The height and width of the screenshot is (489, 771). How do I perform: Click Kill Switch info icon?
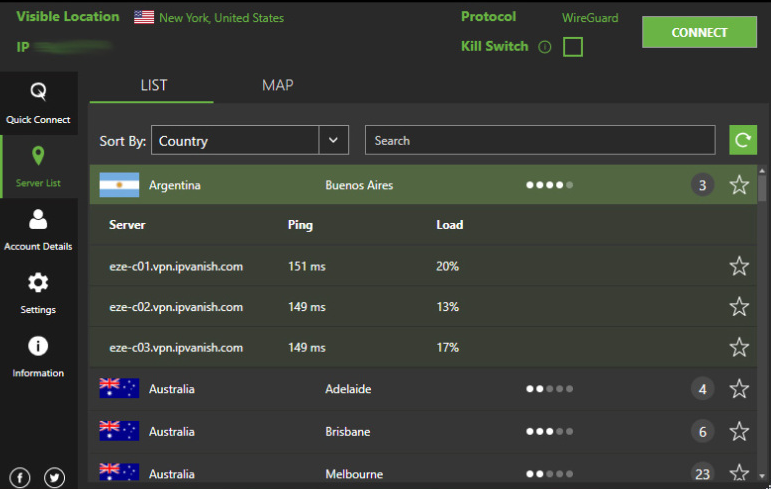click(x=545, y=47)
